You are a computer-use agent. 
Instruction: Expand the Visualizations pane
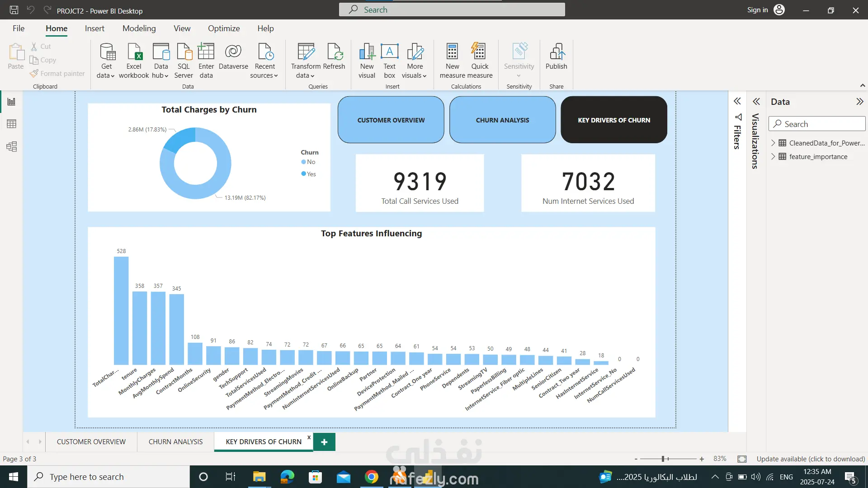coord(756,102)
